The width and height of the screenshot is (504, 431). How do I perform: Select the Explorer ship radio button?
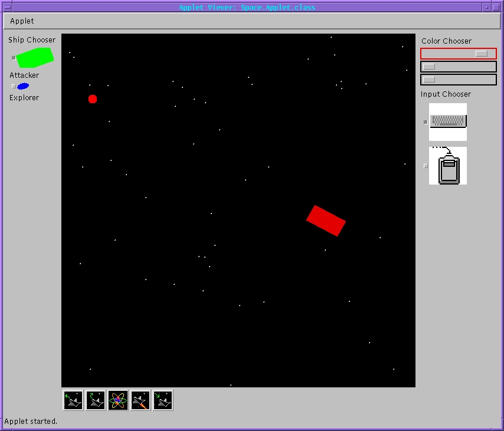(x=14, y=87)
